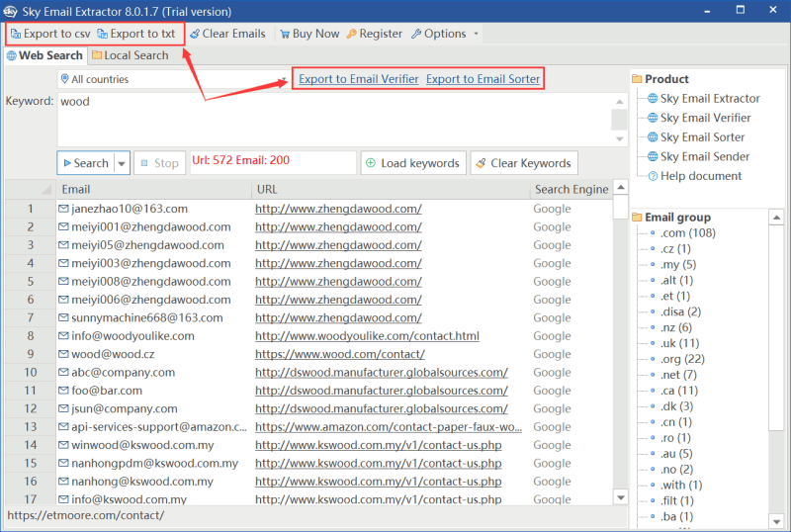Click keyword box scroll up arrow
This screenshot has height=532, width=791.
(x=620, y=102)
